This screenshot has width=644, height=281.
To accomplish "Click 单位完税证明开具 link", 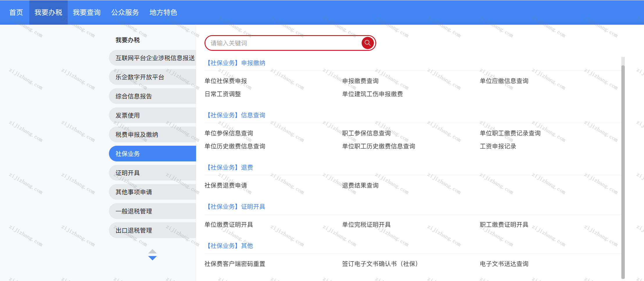I will (x=366, y=225).
